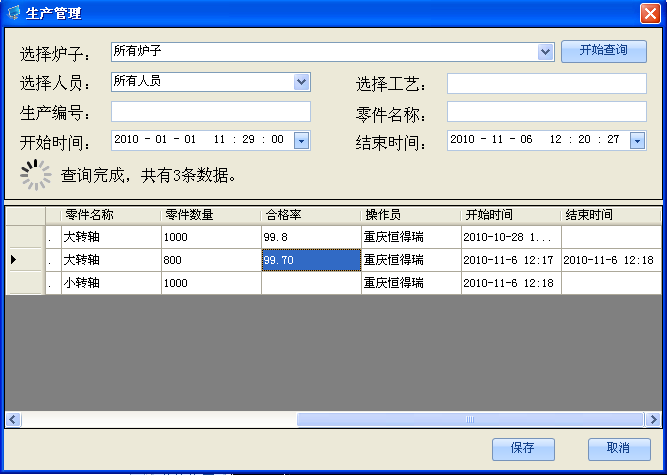Open the 开始时间 date picker dropdown
The width and height of the screenshot is (667, 475).
(x=301, y=140)
